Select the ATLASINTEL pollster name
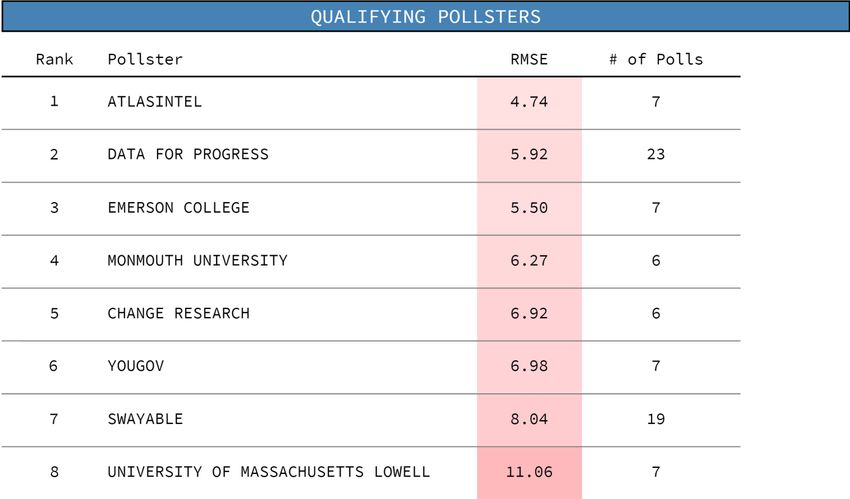The image size is (850, 499). [x=154, y=101]
